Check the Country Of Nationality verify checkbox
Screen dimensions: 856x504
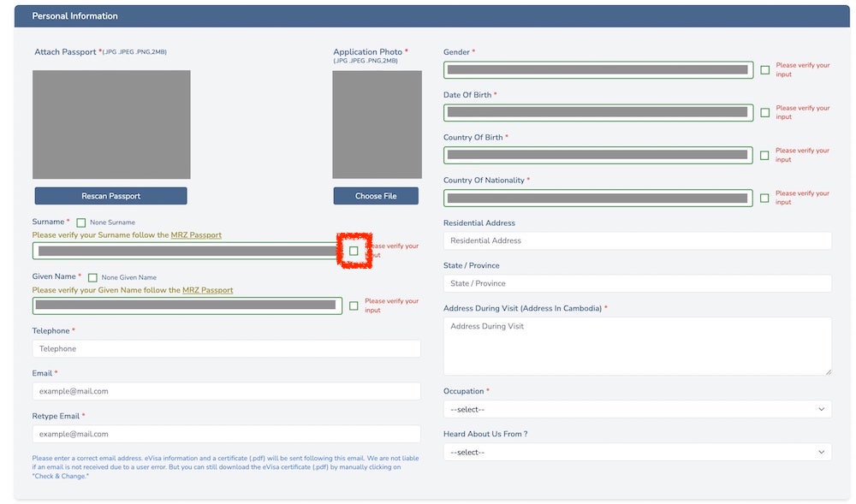click(x=764, y=198)
